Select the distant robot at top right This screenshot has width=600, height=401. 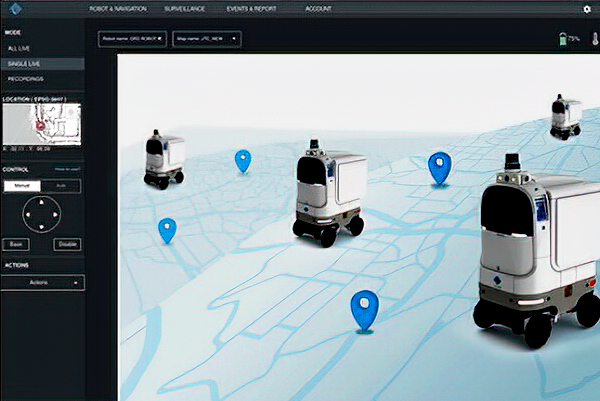coord(566,117)
